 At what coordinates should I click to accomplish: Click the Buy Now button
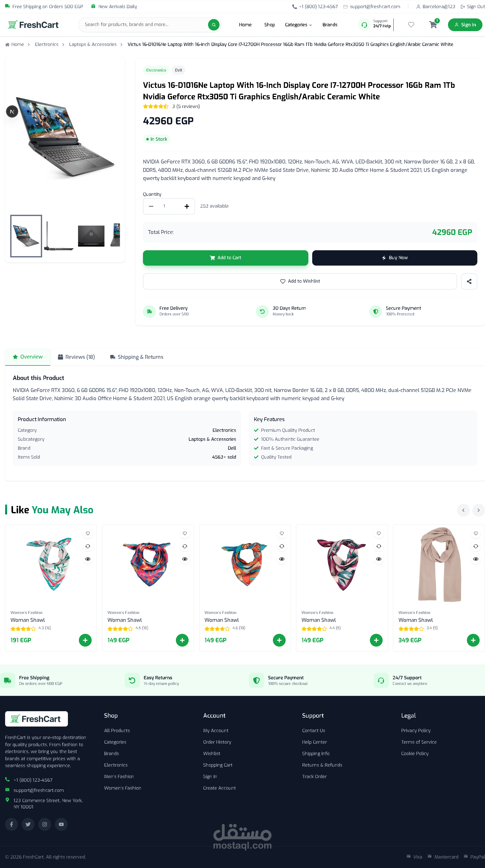click(394, 258)
